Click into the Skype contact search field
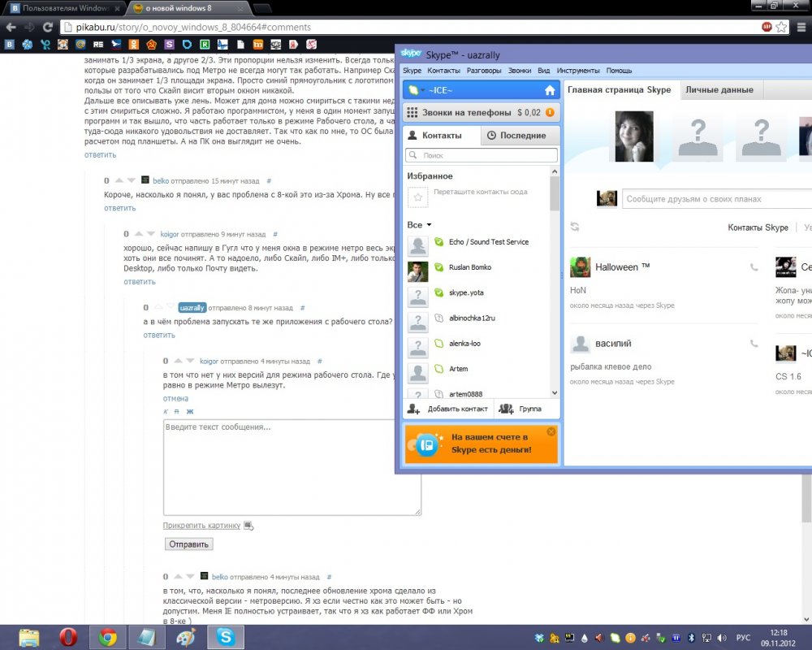812x650 pixels. pyautogui.click(x=481, y=155)
